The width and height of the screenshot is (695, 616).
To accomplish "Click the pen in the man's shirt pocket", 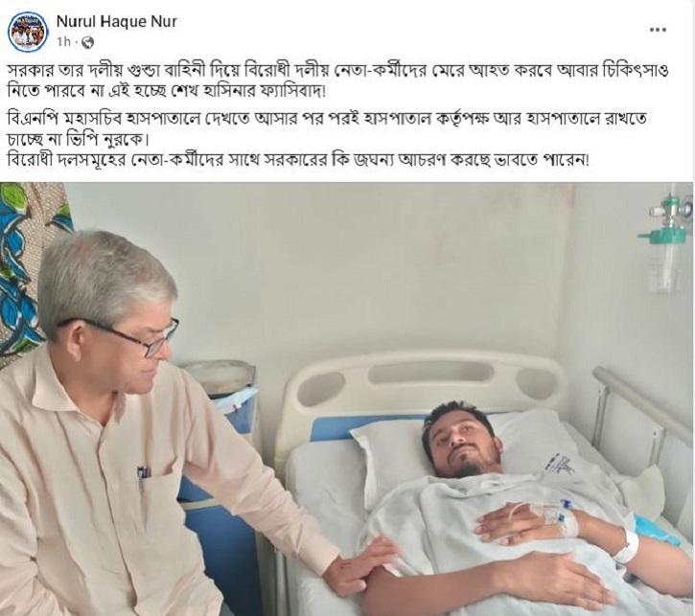I will click(142, 472).
